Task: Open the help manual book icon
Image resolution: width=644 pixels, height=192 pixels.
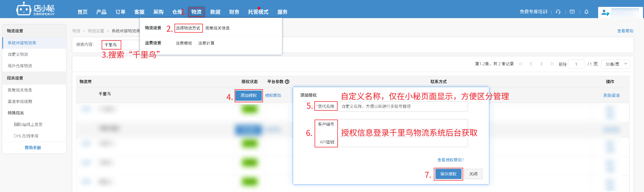Action: pos(572,12)
